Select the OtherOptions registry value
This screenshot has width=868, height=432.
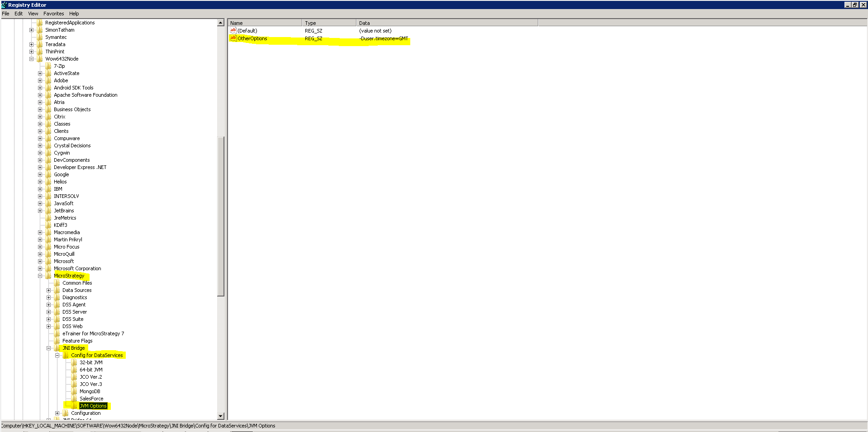(252, 38)
